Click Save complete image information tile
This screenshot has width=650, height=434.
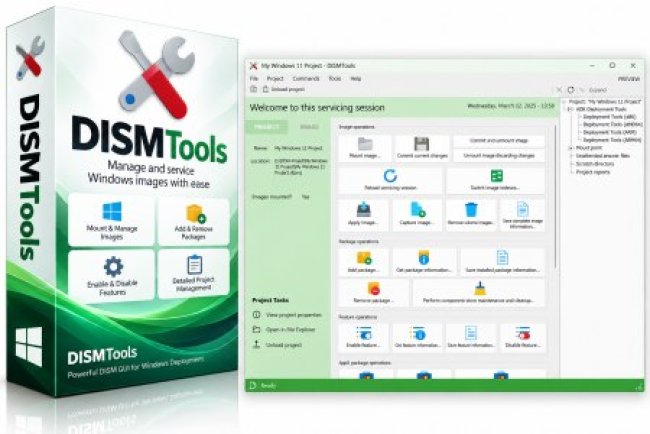click(x=522, y=215)
